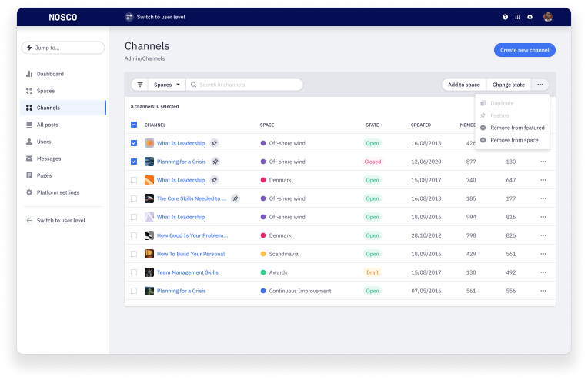Viewport: 588px width, 380px height.
Task: Open row options for How Good Is Your Problem
Action: [543, 235]
